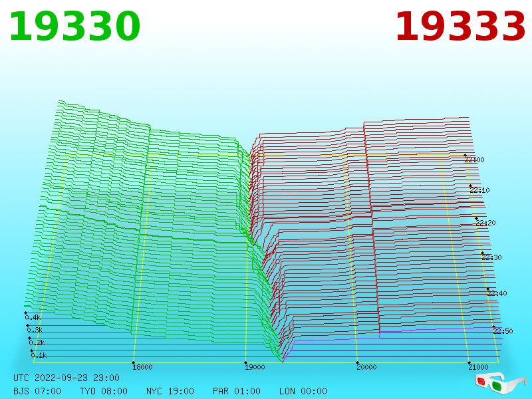Click the 22:10 time axis marker
Image resolution: width=532 pixels, height=399 pixels.
coord(479,190)
